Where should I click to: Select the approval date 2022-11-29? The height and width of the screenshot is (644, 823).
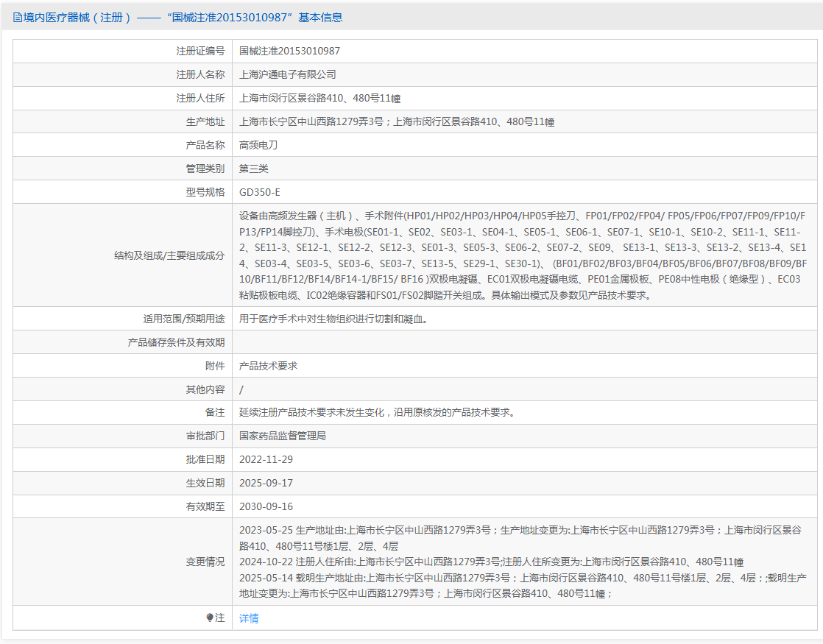[266, 459]
